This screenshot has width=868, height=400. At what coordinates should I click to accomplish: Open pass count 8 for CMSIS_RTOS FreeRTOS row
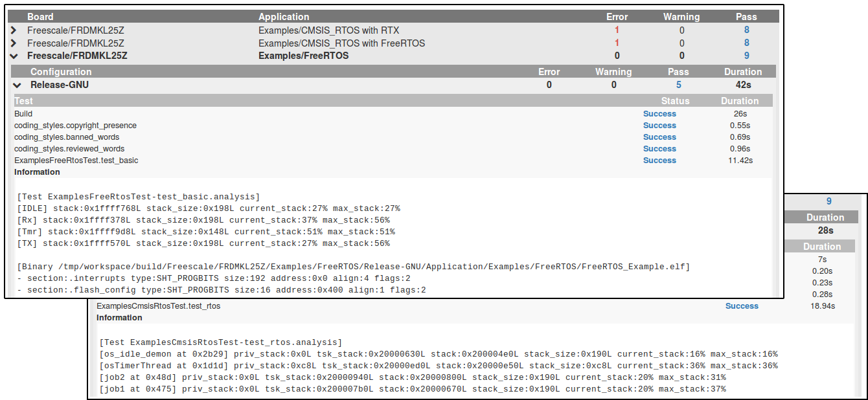[x=746, y=43]
